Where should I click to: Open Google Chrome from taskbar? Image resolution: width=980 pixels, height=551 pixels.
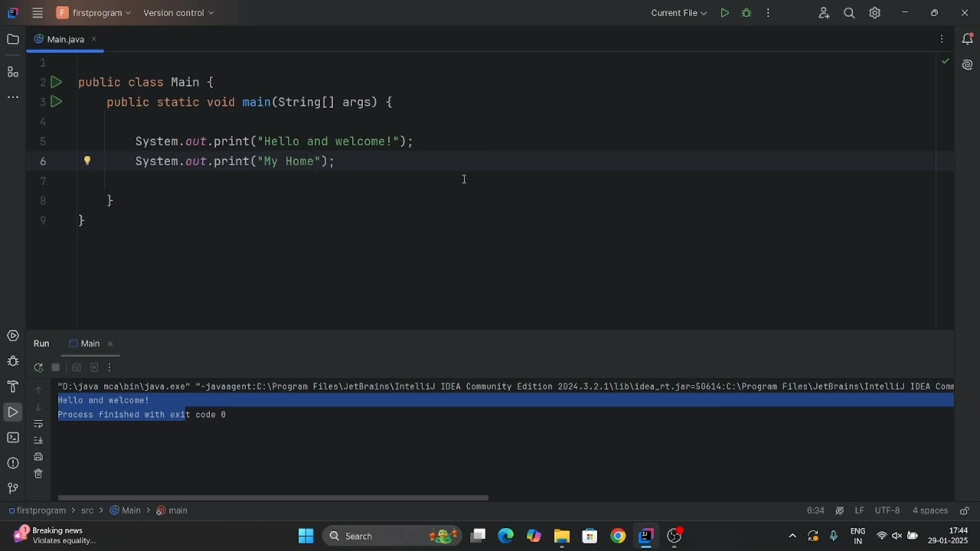pyautogui.click(x=618, y=536)
